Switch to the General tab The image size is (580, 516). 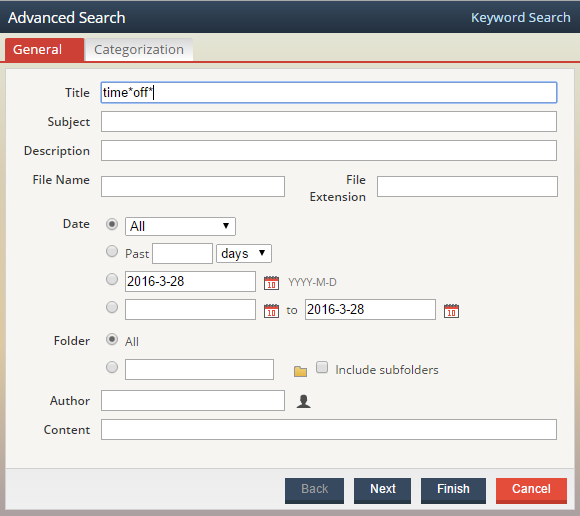(45, 50)
